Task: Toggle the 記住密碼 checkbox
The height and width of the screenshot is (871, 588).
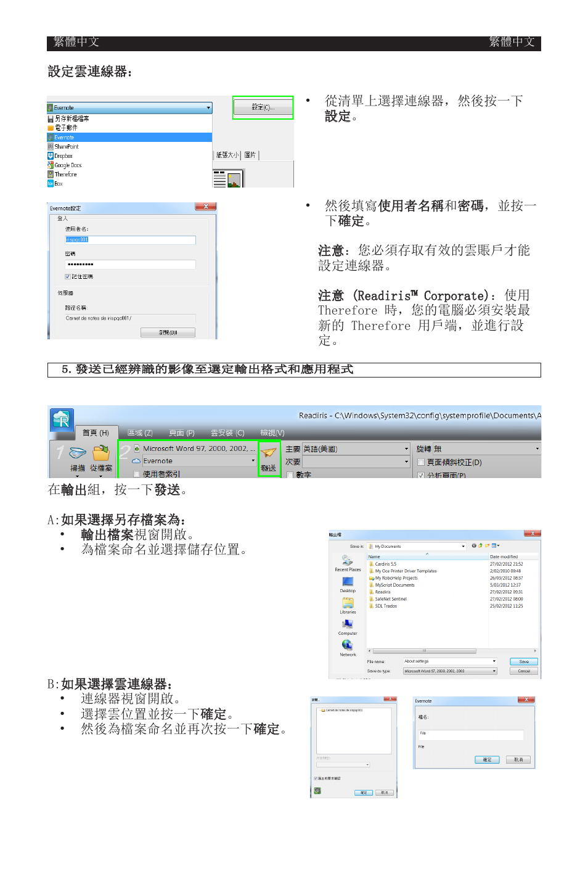Action: pos(67,277)
